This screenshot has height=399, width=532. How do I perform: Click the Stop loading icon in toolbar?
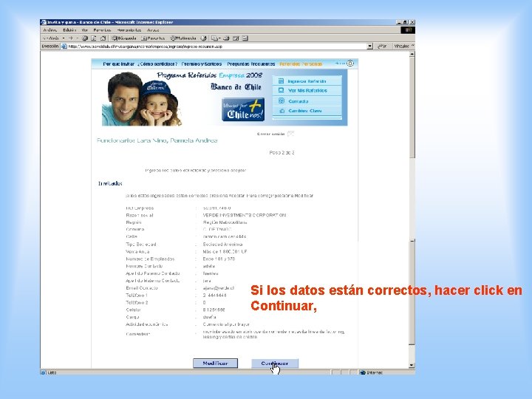click(85, 38)
